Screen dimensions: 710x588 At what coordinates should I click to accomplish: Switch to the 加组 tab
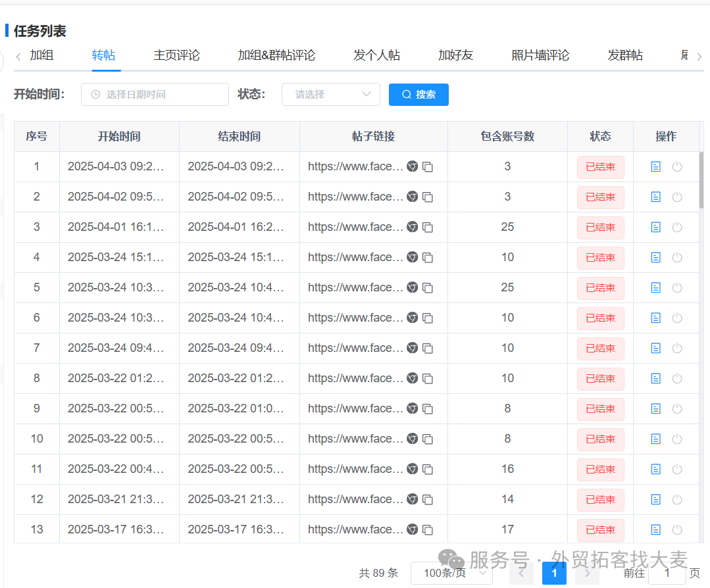click(41, 55)
